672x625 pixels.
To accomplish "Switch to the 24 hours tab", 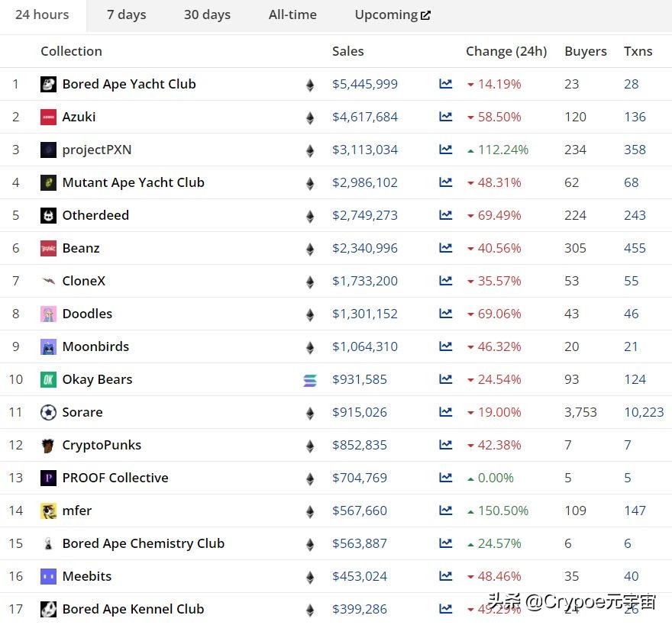I will [43, 15].
